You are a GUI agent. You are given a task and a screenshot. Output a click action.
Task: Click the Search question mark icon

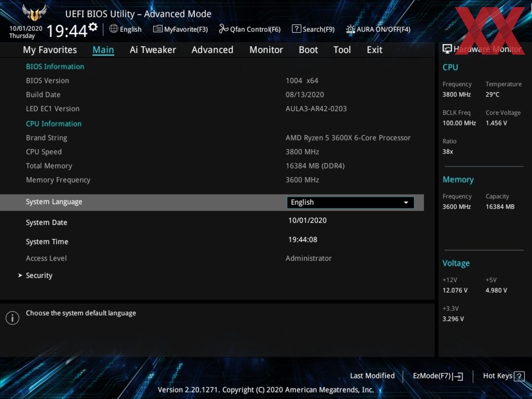(297, 29)
